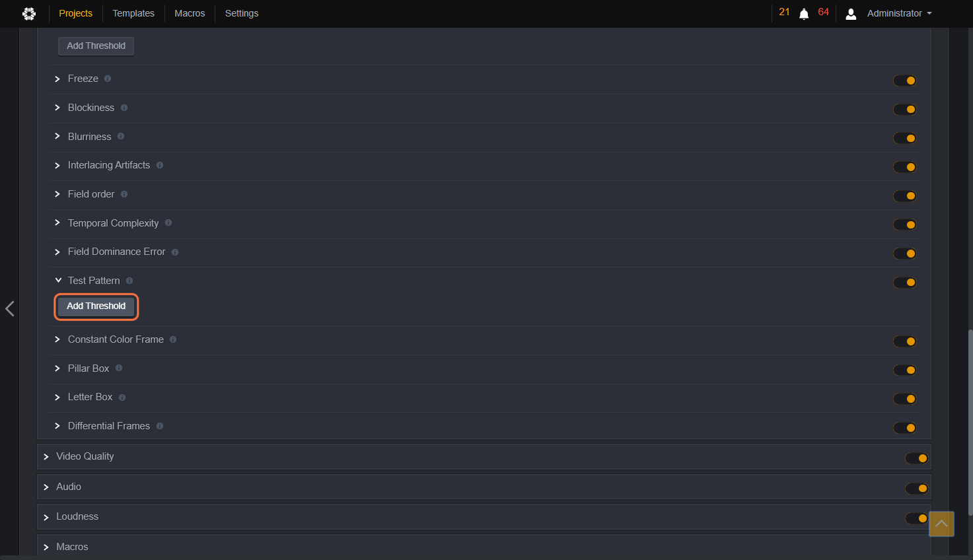The image size is (973, 560).
Task: Open the Administrator dropdown arrow
Action: pos(929,13)
